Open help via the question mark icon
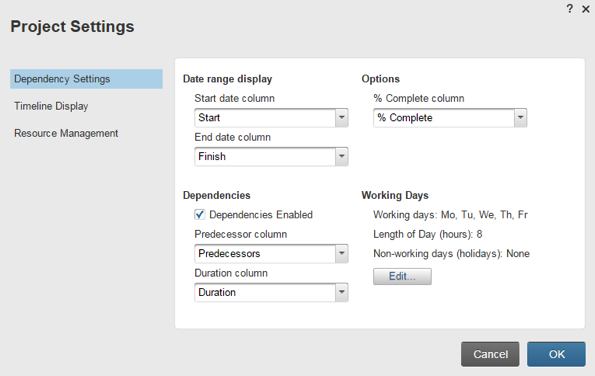 pos(569,9)
